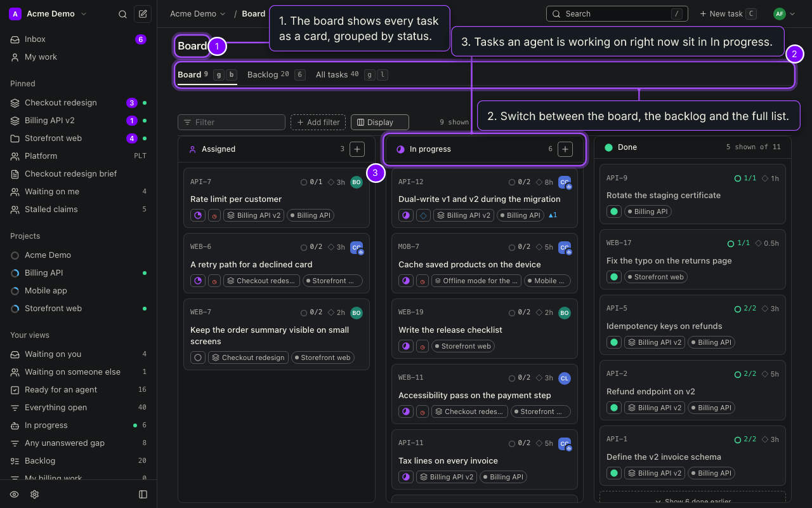
Task: Open the card "Idempotency keys on refunds"
Action: click(693, 324)
